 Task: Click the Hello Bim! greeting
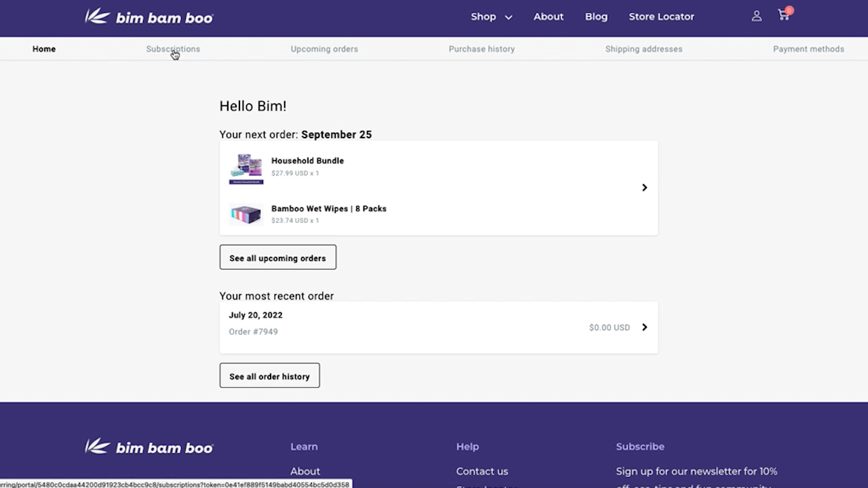pyautogui.click(x=253, y=106)
